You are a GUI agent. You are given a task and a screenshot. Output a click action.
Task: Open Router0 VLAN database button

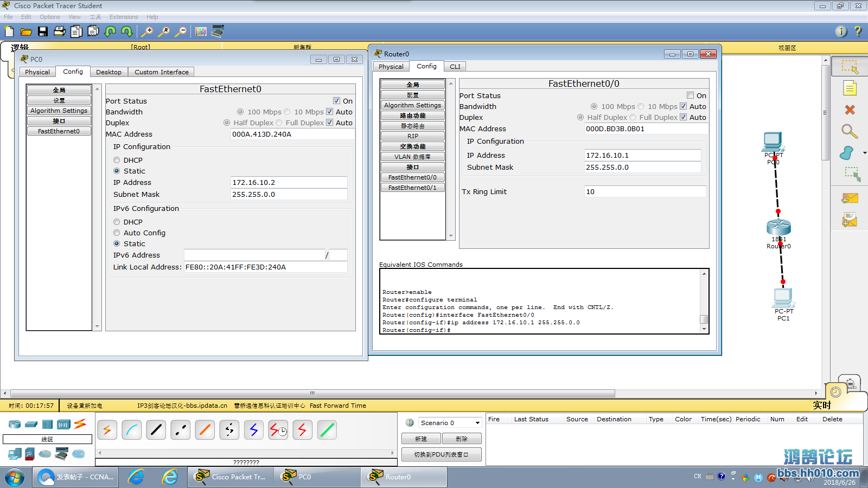(413, 157)
